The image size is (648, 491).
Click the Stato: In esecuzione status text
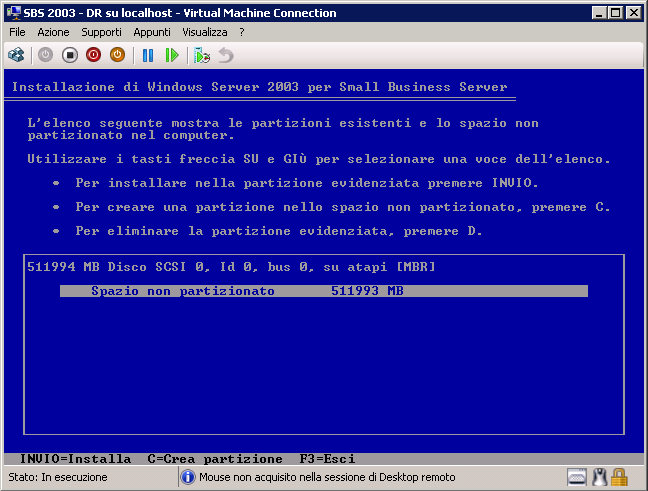[x=58, y=477]
